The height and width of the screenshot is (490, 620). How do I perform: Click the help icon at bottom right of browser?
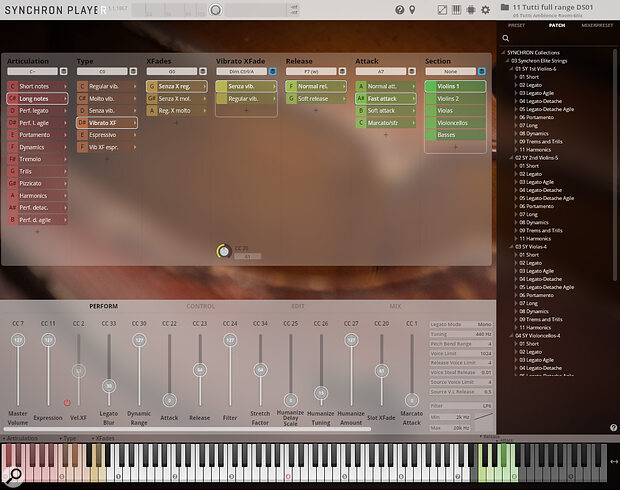613,428
